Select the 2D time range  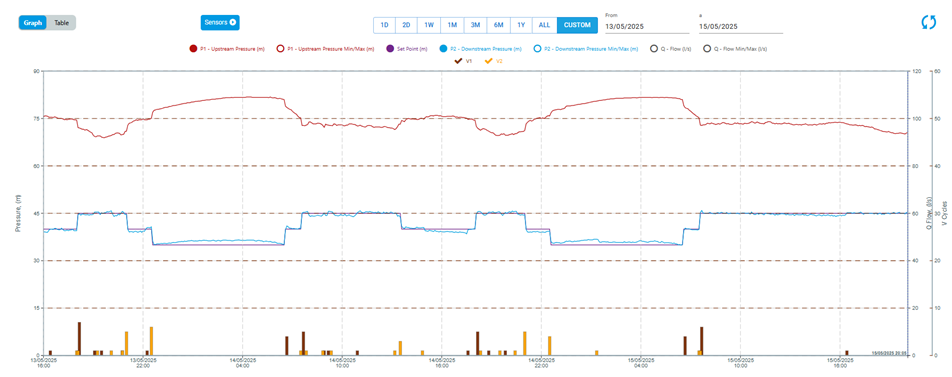tap(406, 25)
